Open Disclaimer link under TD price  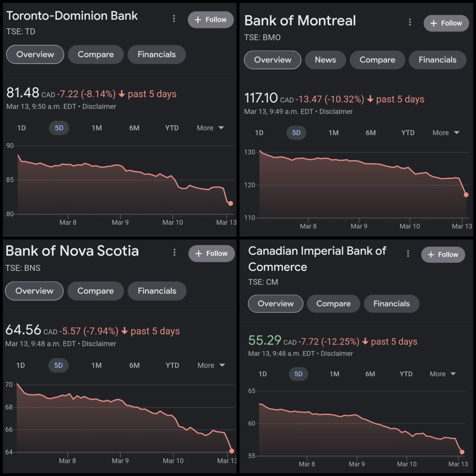click(99, 106)
